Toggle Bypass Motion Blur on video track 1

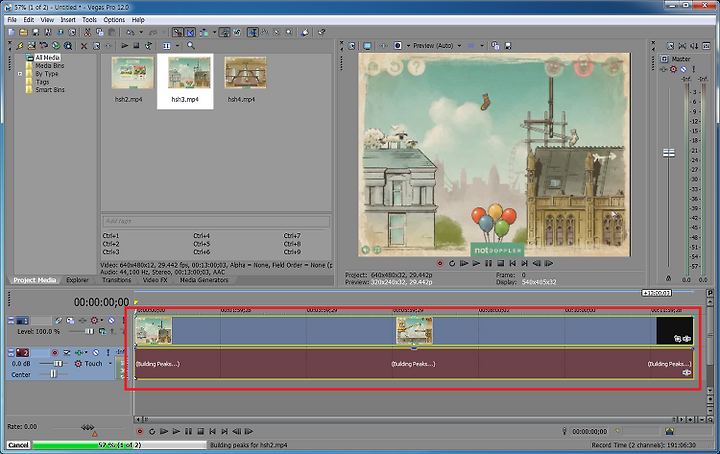click(58, 320)
